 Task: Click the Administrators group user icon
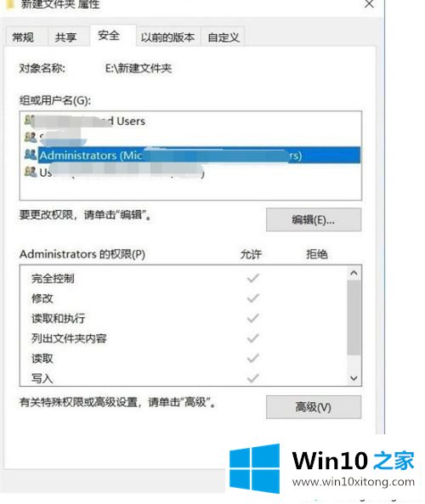pyautogui.click(x=31, y=155)
